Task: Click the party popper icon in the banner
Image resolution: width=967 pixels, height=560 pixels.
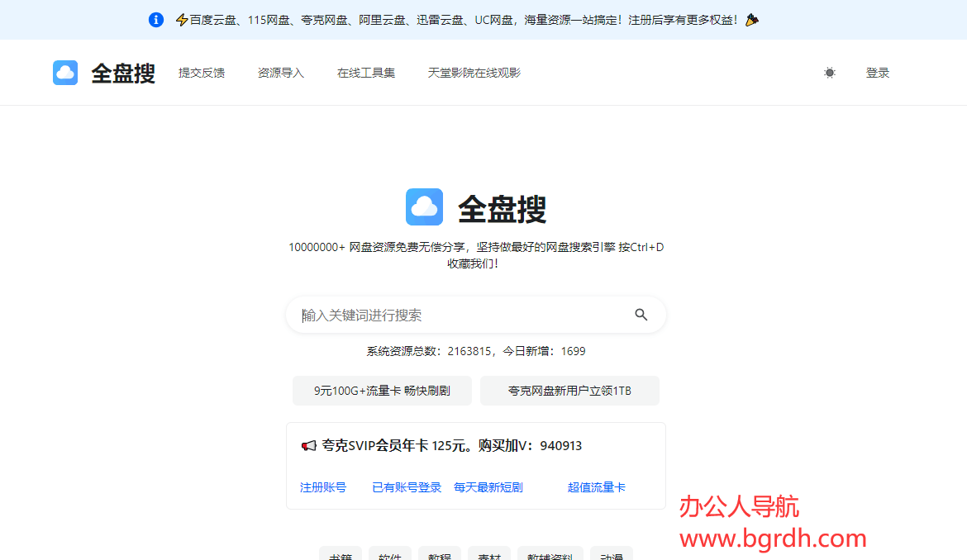Action: coord(750,20)
